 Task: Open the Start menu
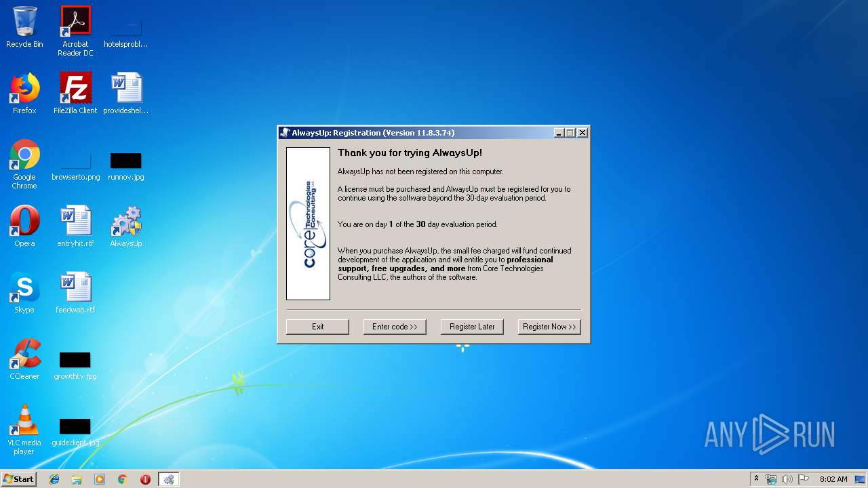pos(19,479)
